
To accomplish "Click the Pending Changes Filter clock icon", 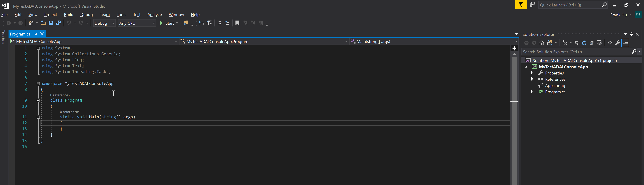I will (565, 43).
